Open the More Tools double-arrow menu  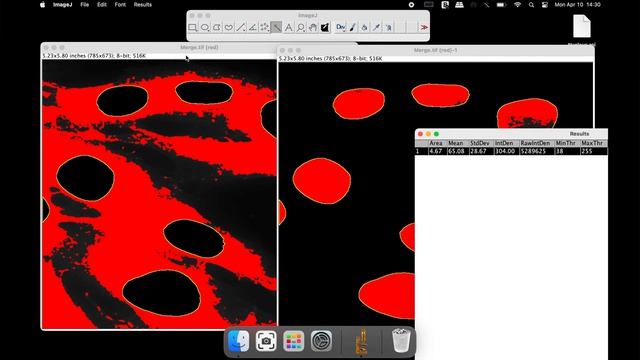click(424, 27)
